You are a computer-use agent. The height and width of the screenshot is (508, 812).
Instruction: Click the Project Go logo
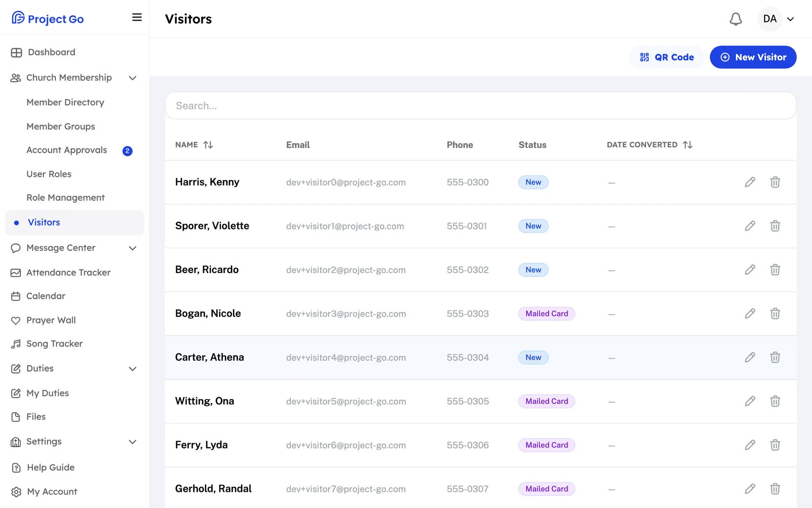tap(47, 19)
